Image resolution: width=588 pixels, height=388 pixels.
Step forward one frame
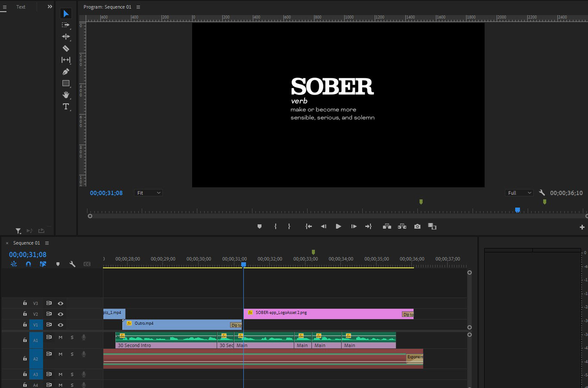point(354,227)
